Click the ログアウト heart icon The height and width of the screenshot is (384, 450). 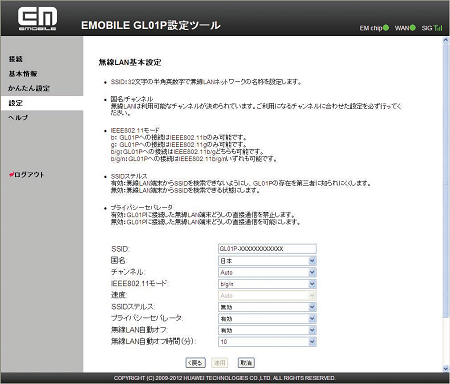[x=11, y=174]
